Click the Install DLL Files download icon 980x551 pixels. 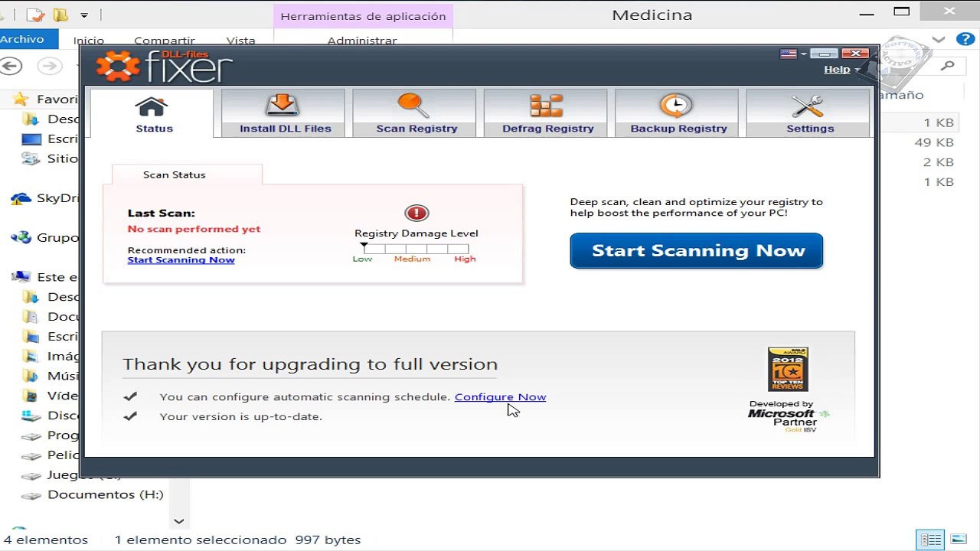(x=283, y=106)
